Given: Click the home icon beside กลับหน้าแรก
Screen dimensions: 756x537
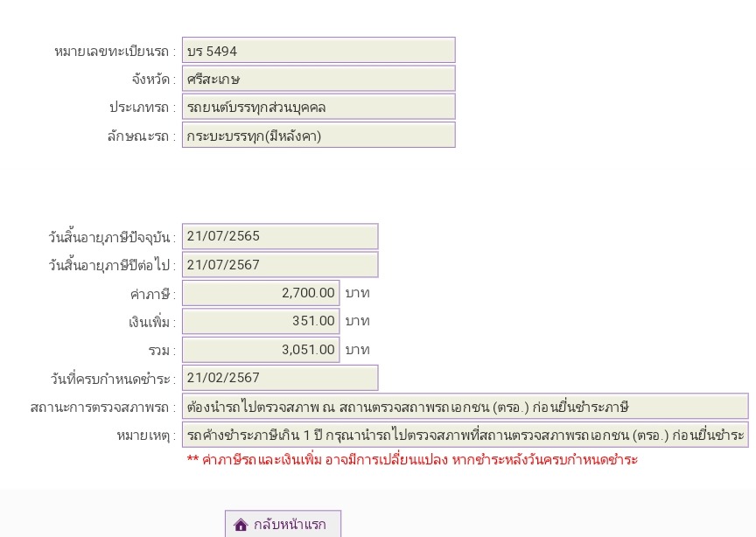Looking at the screenshot, I should 241,525.
